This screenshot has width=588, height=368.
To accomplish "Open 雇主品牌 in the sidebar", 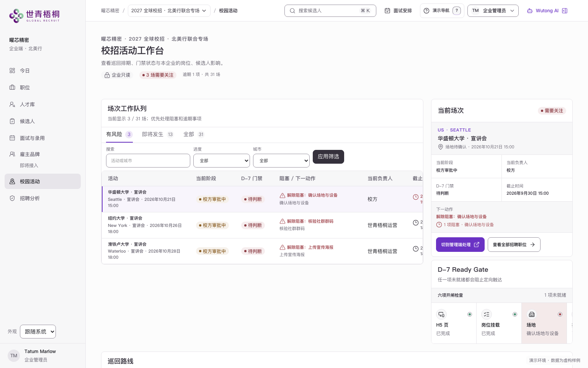I will (42, 154).
